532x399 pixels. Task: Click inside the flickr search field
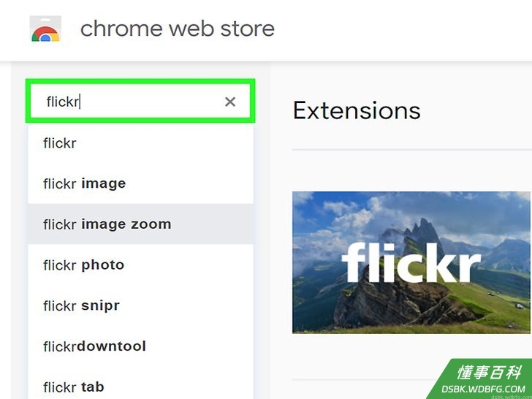140,101
